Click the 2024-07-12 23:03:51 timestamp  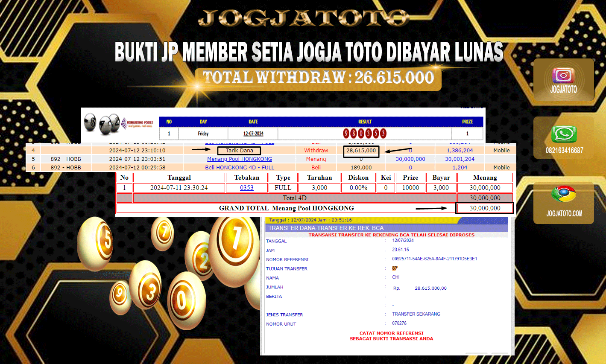[137, 159]
